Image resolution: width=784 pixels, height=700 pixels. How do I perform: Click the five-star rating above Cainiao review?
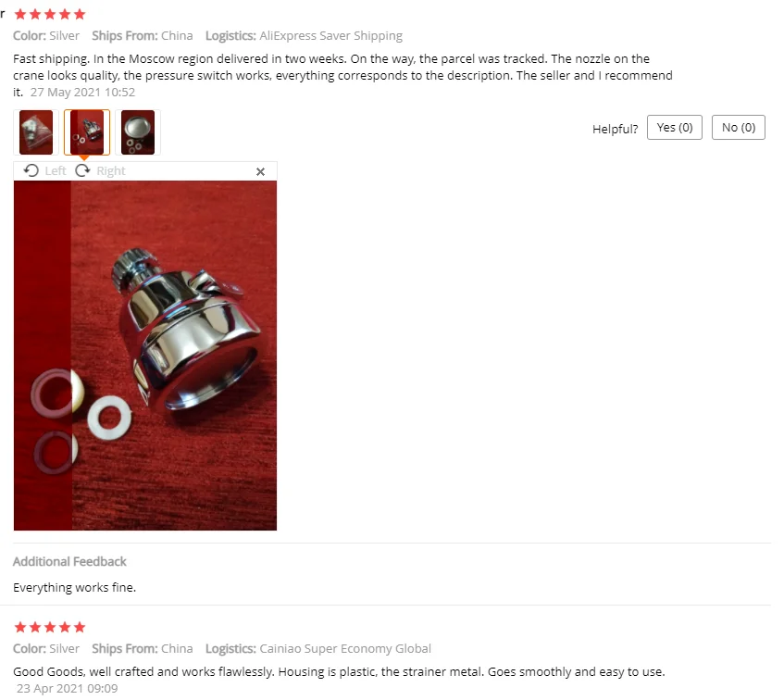click(x=50, y=627)
